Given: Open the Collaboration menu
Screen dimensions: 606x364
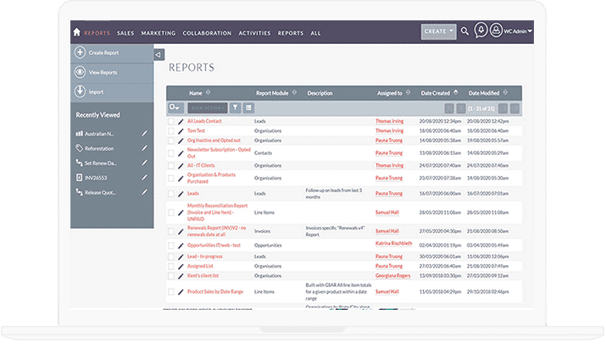Looking at the screenshot, I should point(206,33).
